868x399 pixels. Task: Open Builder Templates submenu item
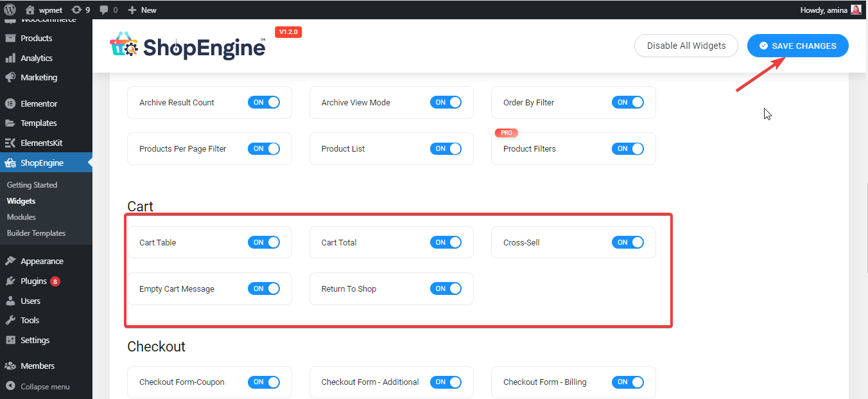coord(36,233)
